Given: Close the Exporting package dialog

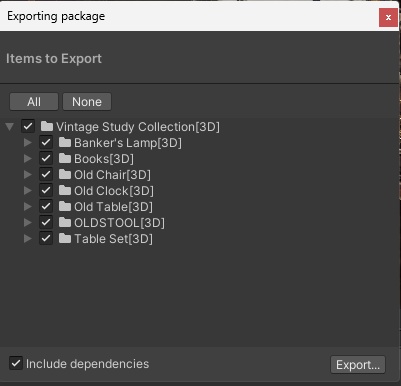Looking at the screenshot, I should [x=388, y=17].
